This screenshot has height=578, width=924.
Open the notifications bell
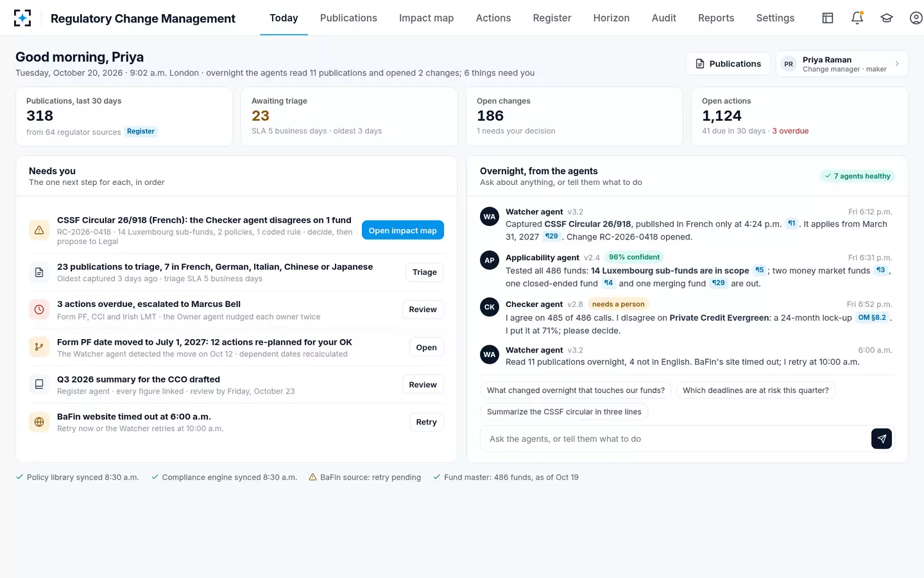[x=857, y=18]
